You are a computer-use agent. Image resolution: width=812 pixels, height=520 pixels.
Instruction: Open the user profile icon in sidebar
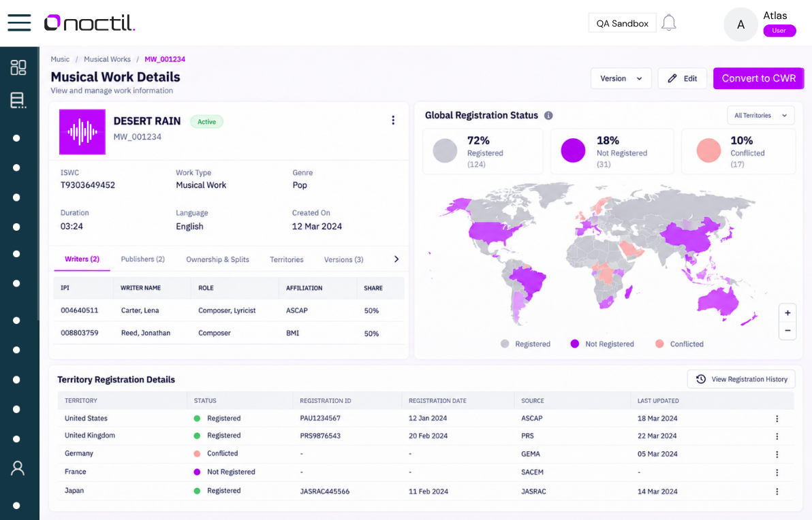pyautogui.click(x=18, y=468)
